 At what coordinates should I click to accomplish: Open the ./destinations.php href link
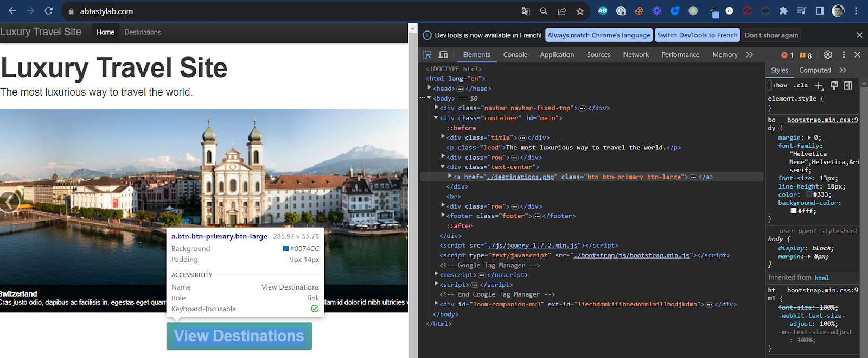[x=520, y=177]
